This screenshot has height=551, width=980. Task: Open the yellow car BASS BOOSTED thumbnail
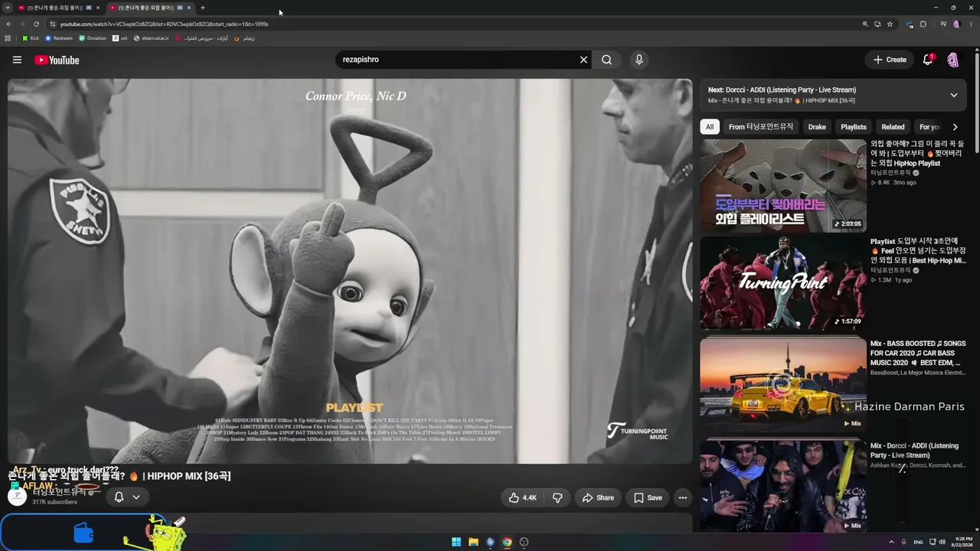783,383
